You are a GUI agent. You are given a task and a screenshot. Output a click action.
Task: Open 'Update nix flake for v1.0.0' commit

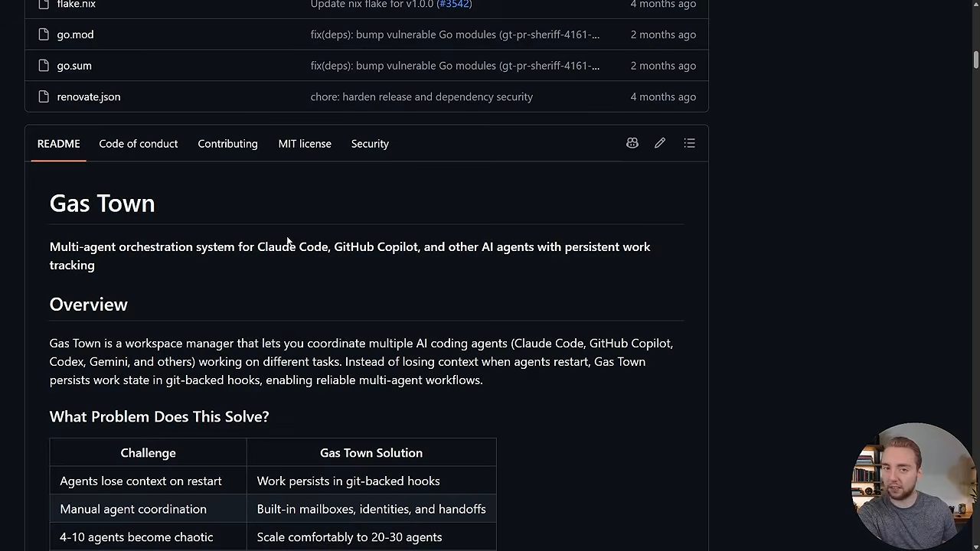coord(372,5)
